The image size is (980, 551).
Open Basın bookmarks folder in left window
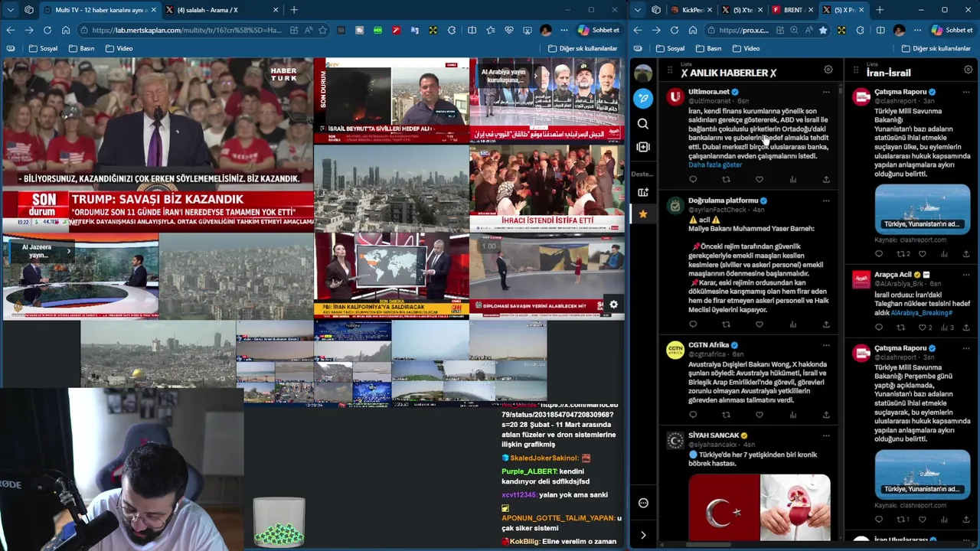point(81,48)
